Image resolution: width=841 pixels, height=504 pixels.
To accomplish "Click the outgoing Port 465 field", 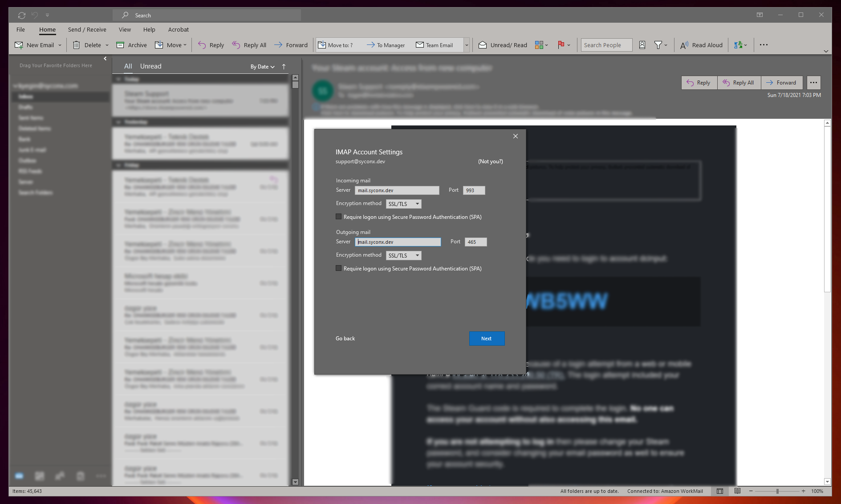I will [x=475, y=242].
